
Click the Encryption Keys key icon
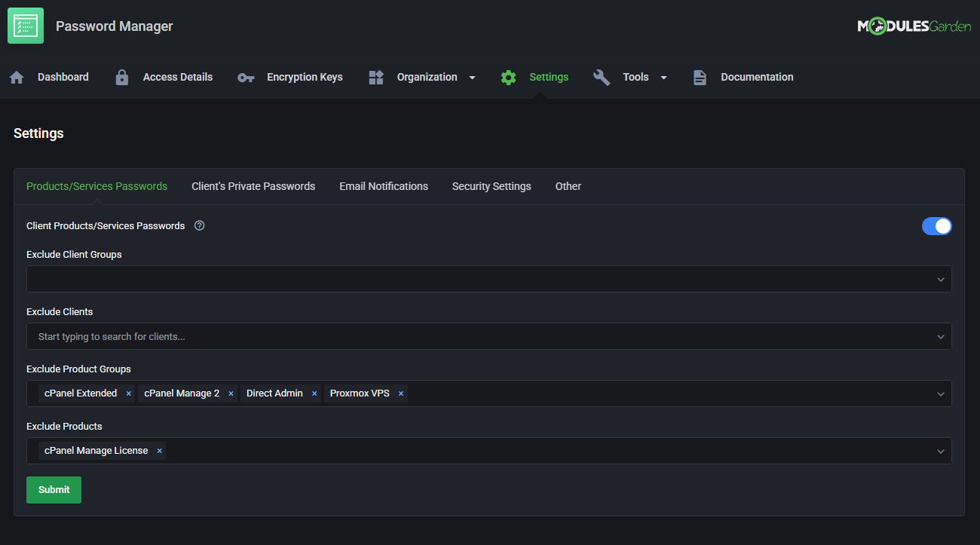click(246, 77)
